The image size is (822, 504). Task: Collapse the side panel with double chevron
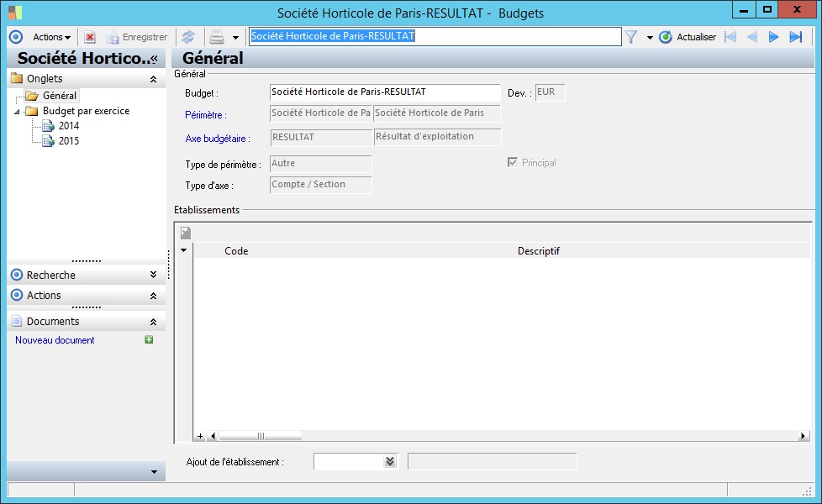click(x=154, y=59)
